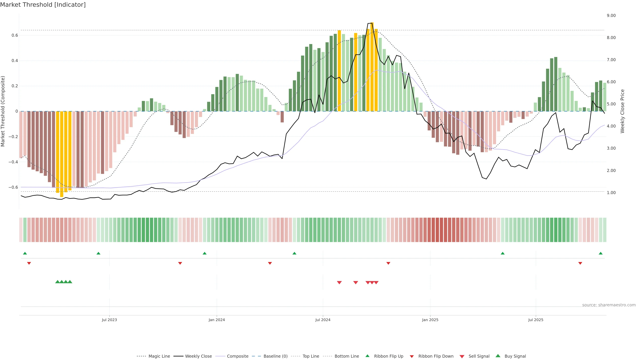Click the Ribbon Flip Up legend triangle
The image size is (644, 362).
point(367,356)
